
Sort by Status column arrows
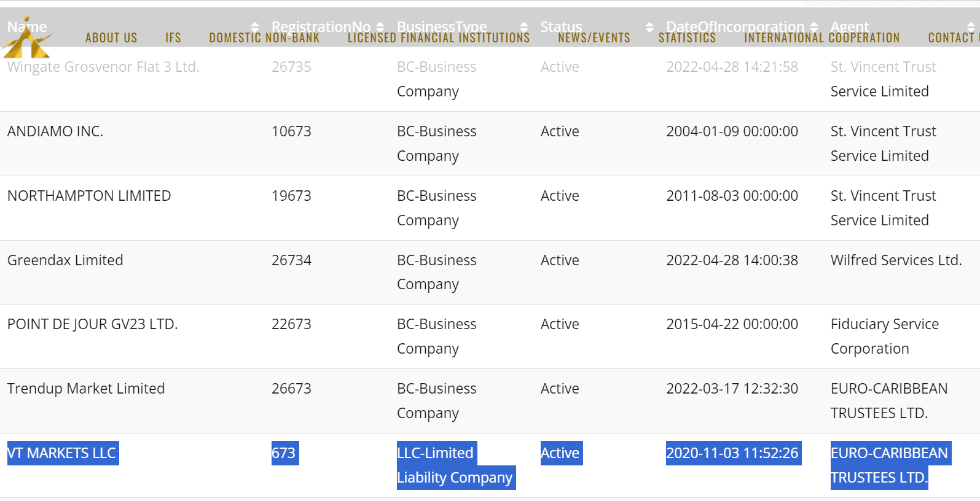[x=650, y=27]
